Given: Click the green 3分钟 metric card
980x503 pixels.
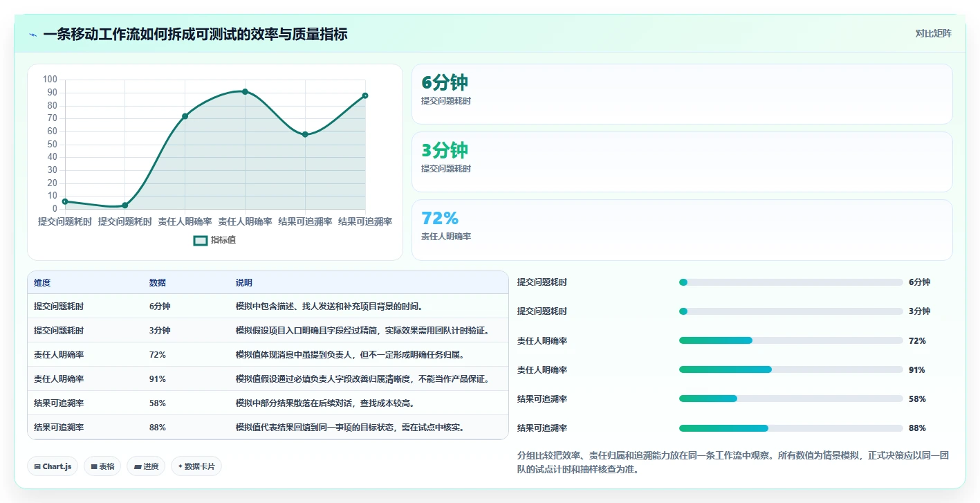Looking at the screenshot, I should (682, 162).
